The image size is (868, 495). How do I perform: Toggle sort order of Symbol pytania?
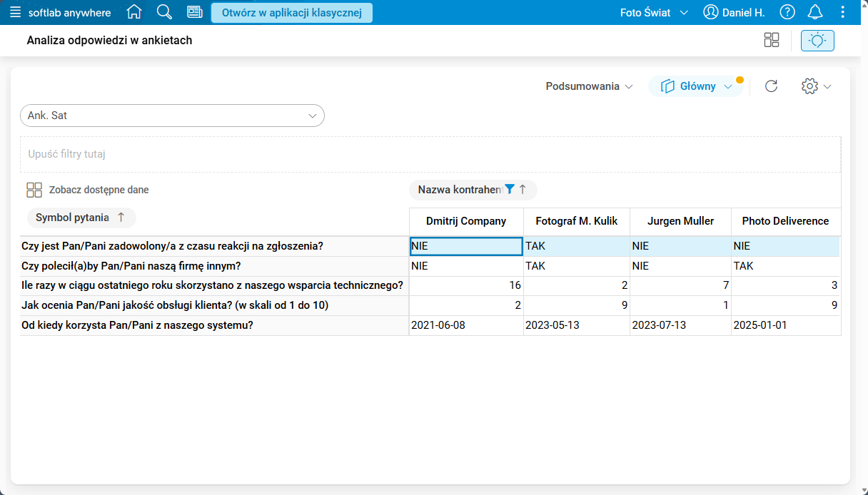pos(121,218)
